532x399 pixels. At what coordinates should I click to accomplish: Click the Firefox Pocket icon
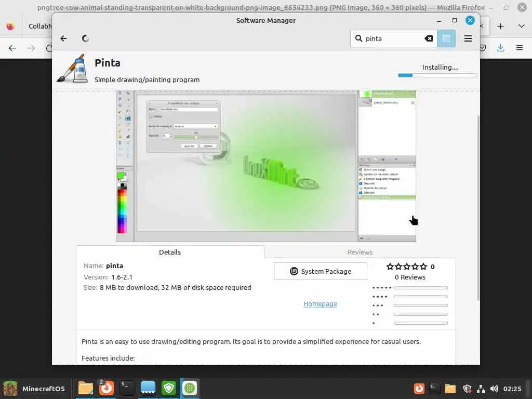[483, 48]
